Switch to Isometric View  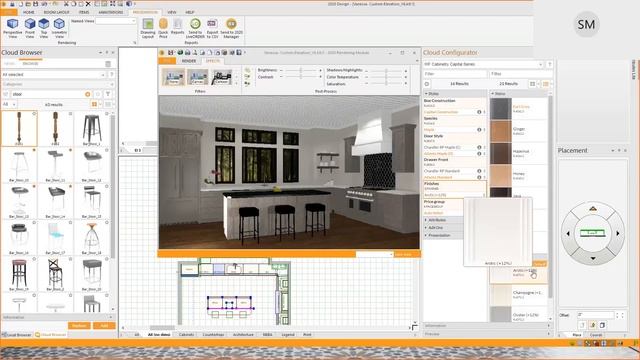(59, 28)
